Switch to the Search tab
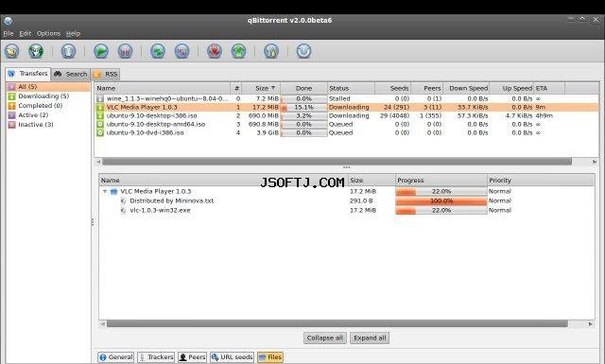Image resolution: width=605 pixels, height=364 pixels. tap(71, 74)
